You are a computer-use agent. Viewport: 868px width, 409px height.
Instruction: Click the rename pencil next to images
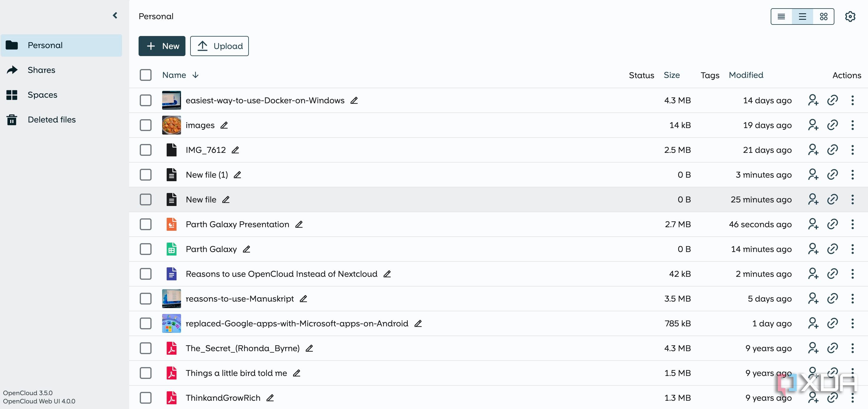tap(224, 125)
